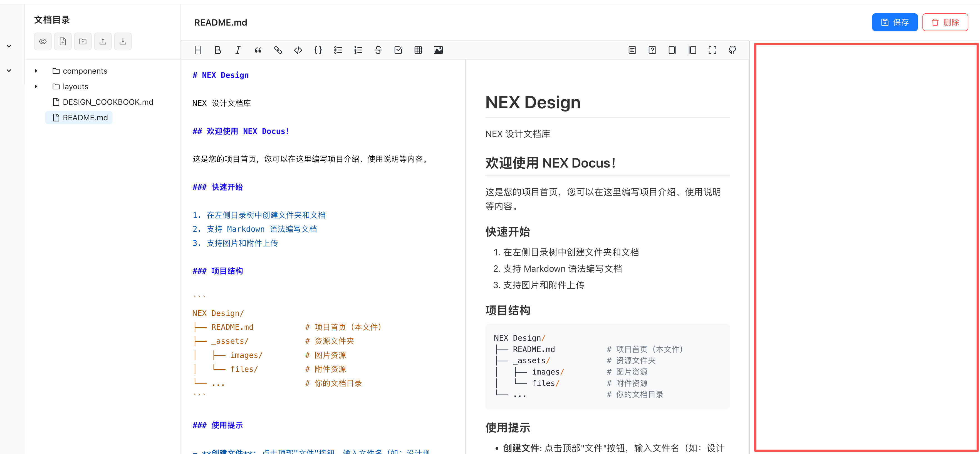980x454 pixels.
Task: Click the blue 保存 save button
Action: tap(894, 23)
